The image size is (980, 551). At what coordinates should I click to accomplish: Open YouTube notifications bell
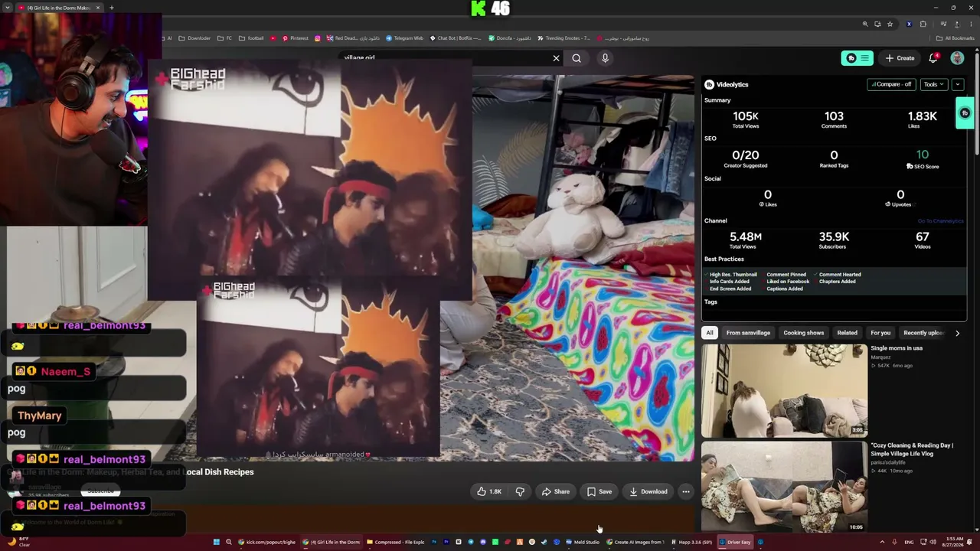coord(933,58)
